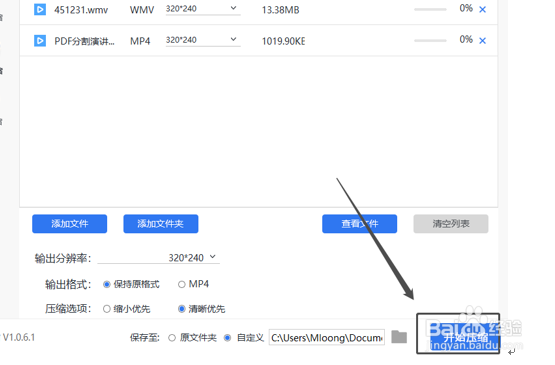
Task: Choose 清晰优先 compression option
Action: pyautogui.click(x=182, y=309)
